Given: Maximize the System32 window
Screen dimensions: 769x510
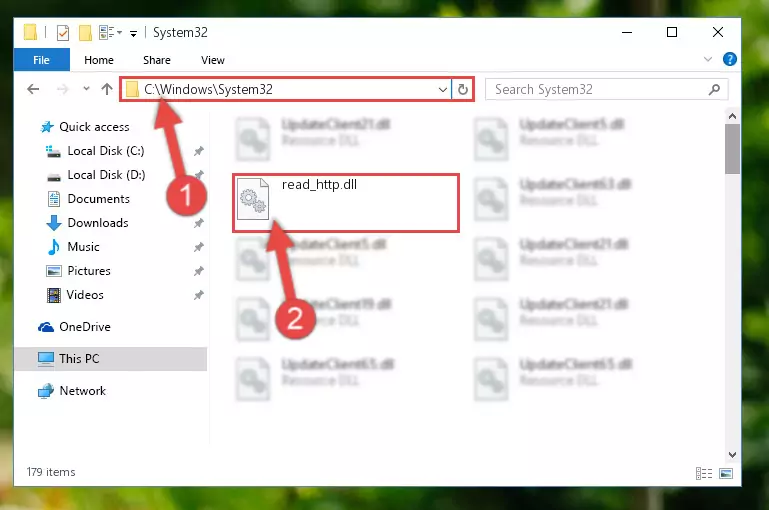Looking at the screenshot, I should (x=672, y=32).
